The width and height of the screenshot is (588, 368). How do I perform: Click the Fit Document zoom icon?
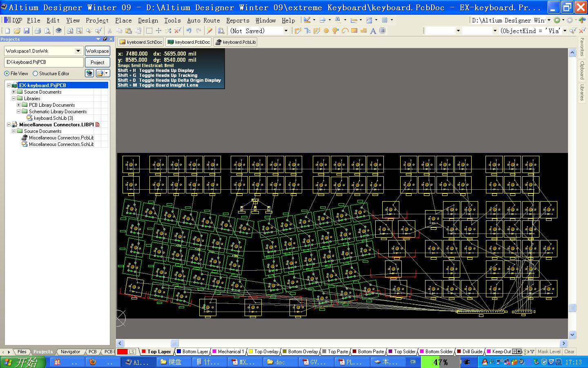[x=70, y=31]
